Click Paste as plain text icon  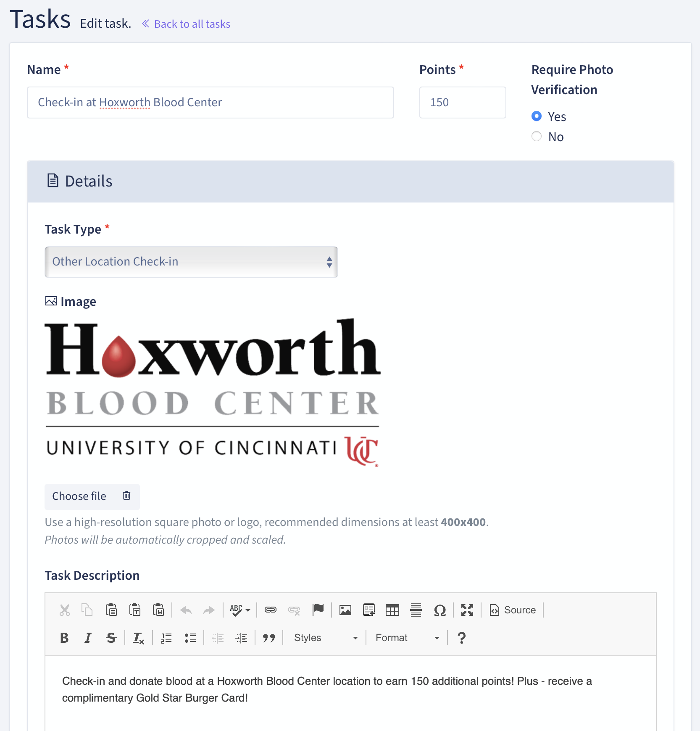[x=134, y=610]
